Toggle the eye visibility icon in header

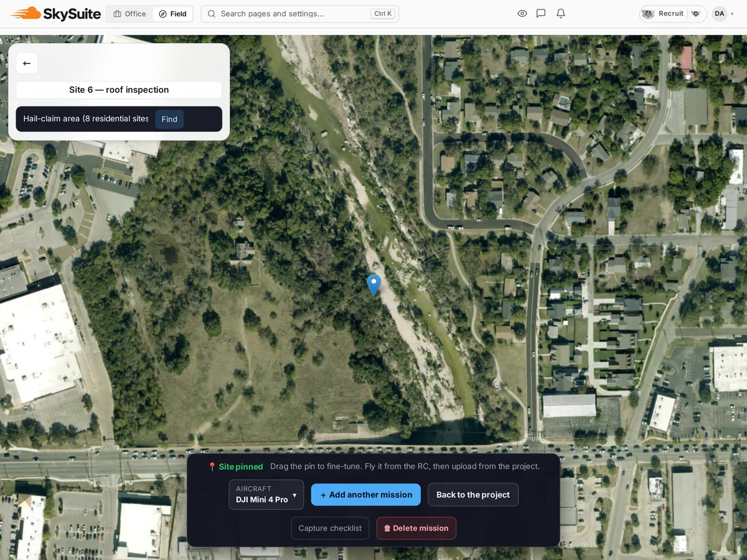tap(522, 14)
